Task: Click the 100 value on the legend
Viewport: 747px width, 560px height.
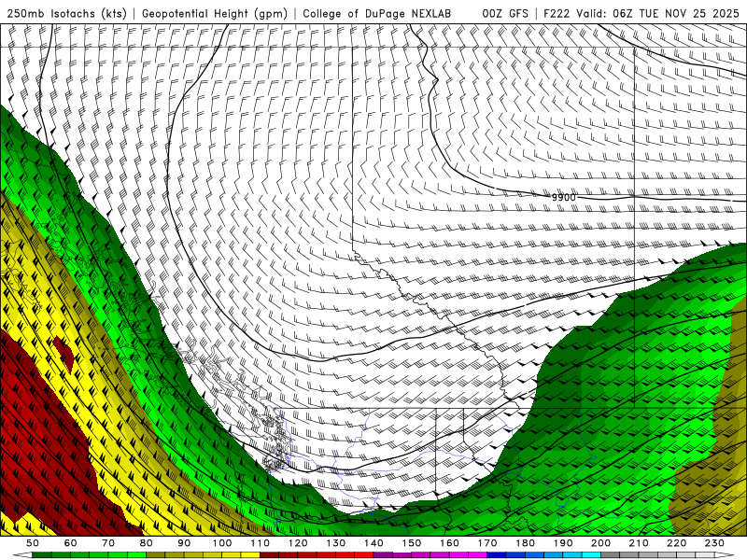Action: coord(222,543)
